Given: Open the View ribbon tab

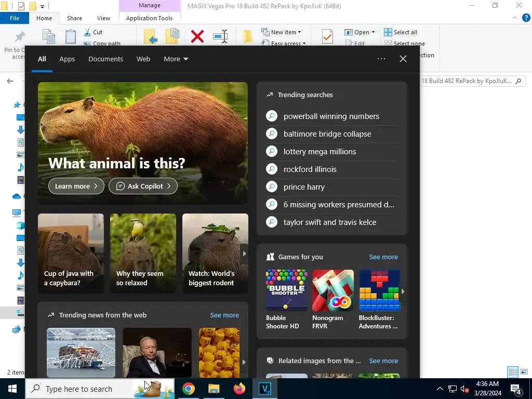Looking at the screenshot, I should point(103,18).
